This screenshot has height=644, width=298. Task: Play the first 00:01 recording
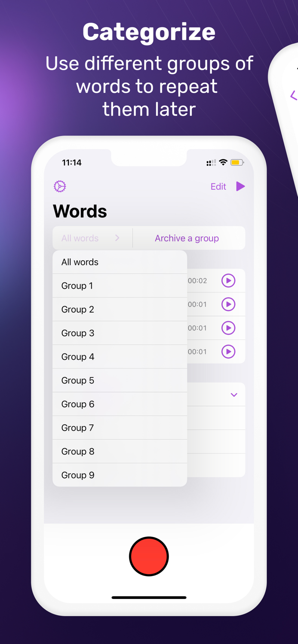click(228, 304)
